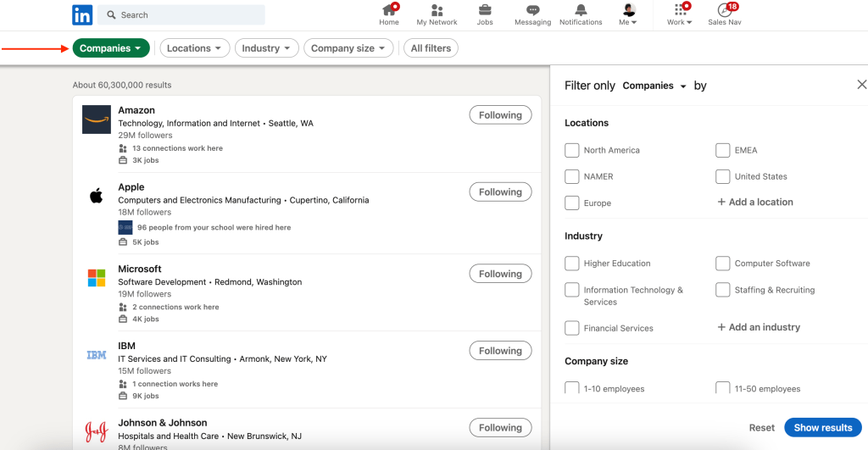This screenshot has width=868, height=450.
Task: Click the Add a location link
Action: pyautogui.click(x=755, y=203)
